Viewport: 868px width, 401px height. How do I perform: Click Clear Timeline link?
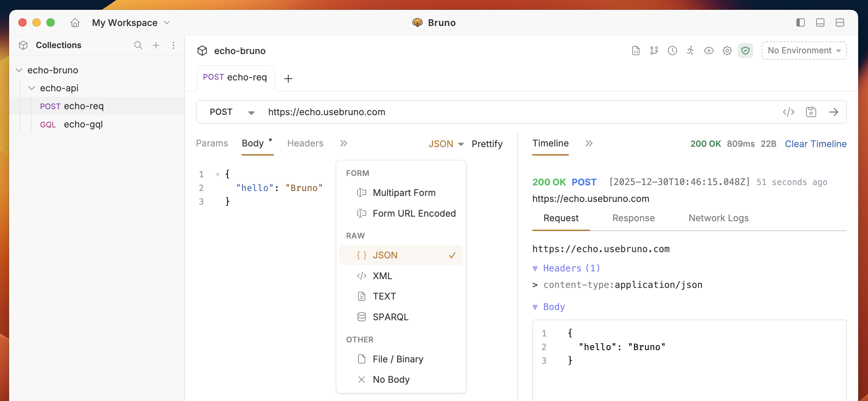click(x=815, y=144)
